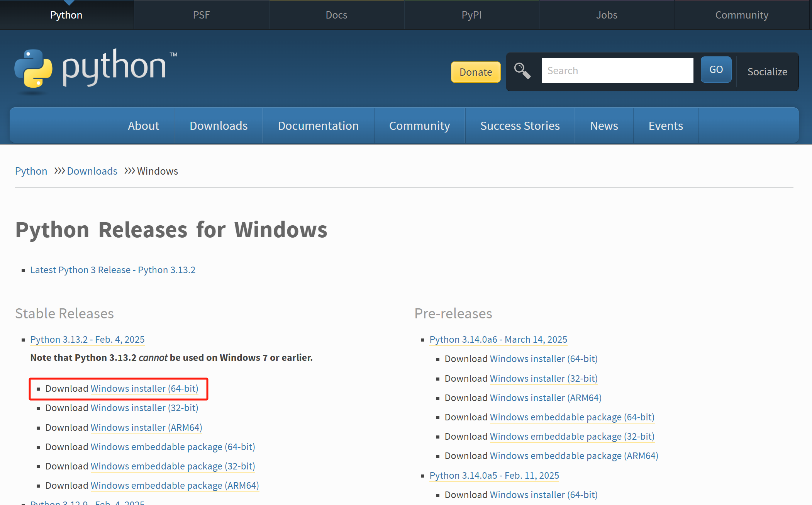
Task: Click into the Search input field
Action: click(617, 71)
